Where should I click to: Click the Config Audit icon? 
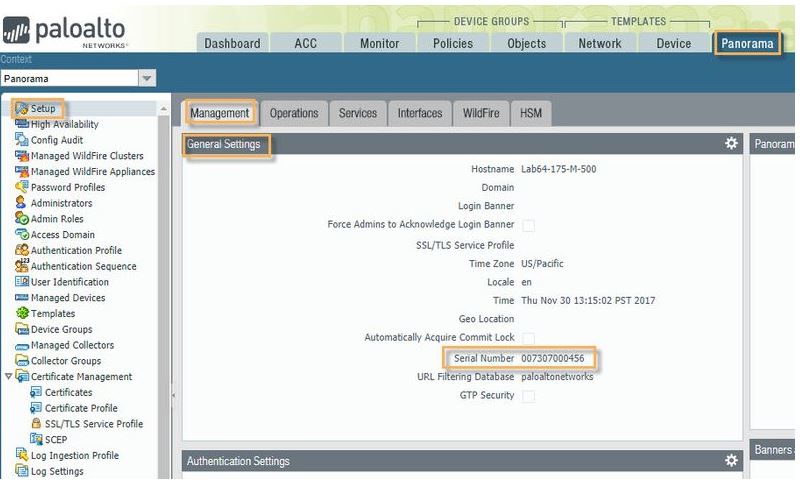click(21, 140)
